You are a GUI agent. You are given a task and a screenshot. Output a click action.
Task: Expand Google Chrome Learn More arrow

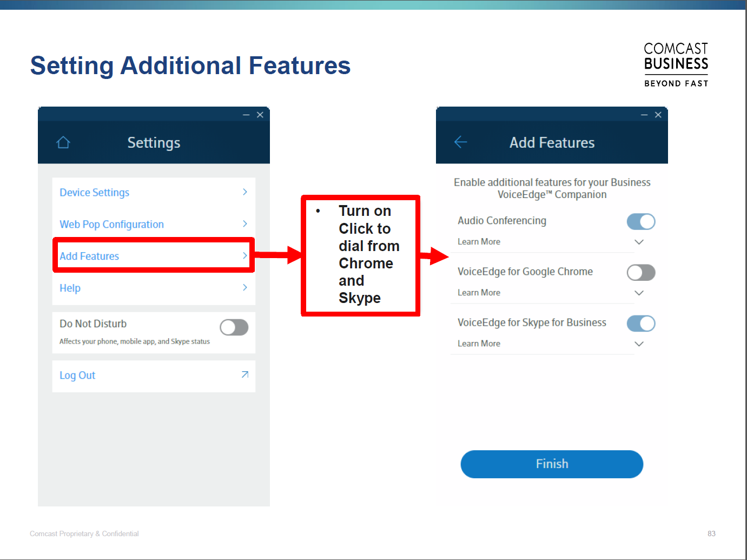click(639, 293)
